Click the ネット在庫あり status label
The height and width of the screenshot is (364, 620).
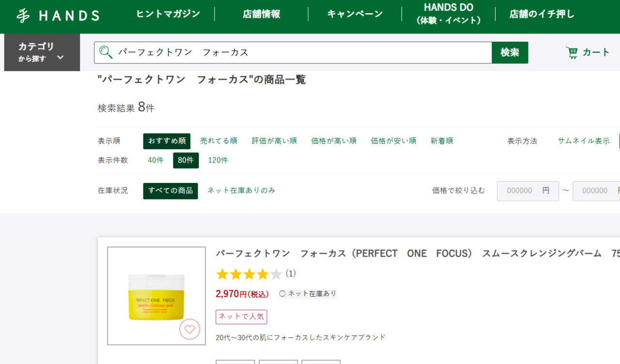[x=308, y=294]
